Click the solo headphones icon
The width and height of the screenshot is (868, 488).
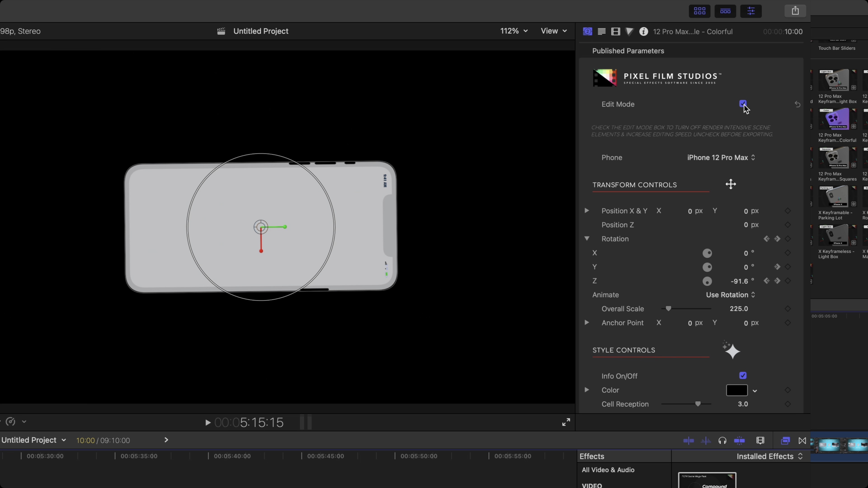pos(722,441)
